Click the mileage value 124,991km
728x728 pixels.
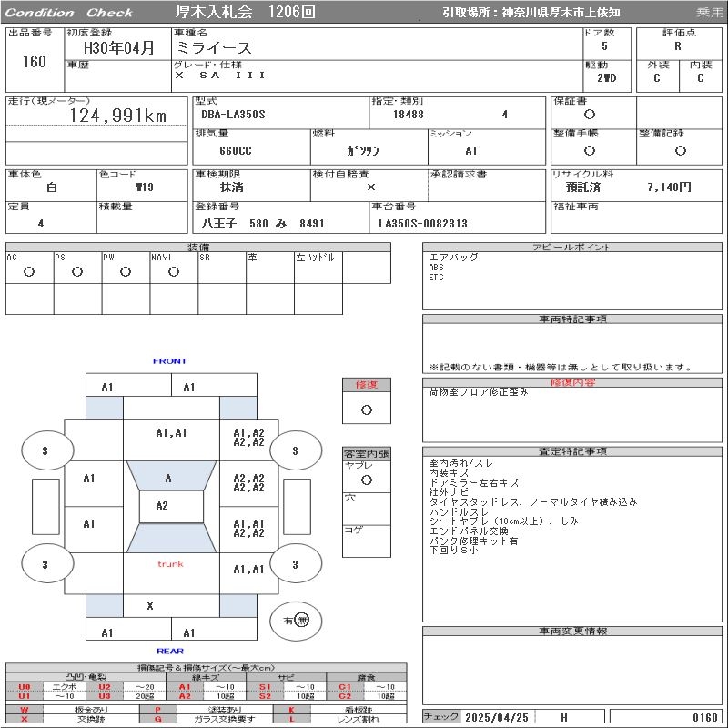(x=118, y=116)
